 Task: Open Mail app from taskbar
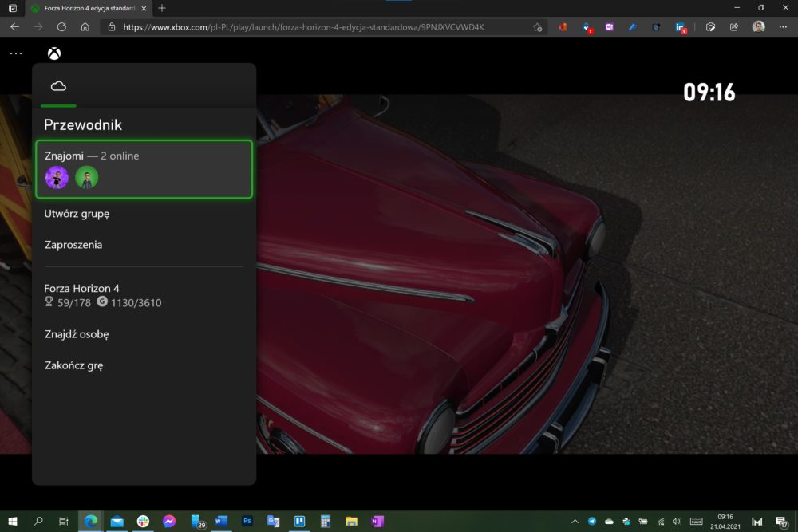[x=117, y=522]
